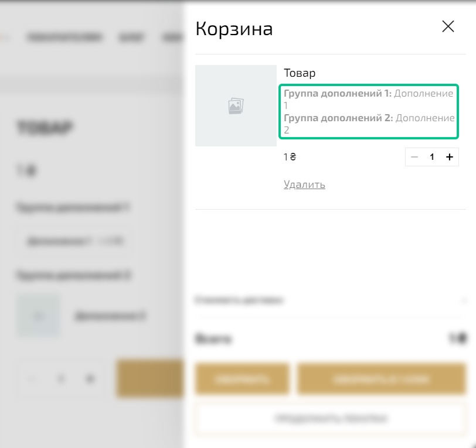
Task: Open the first blurred navigation menu item in the header
Action: point(64,37)
